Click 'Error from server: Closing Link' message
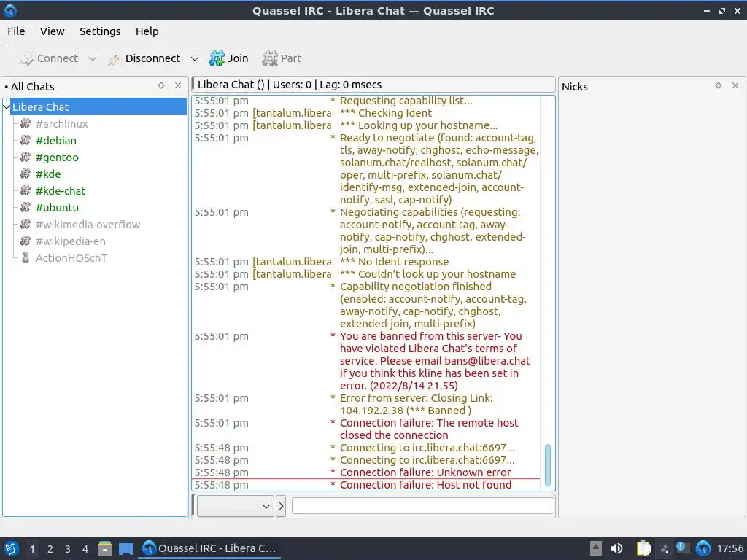 tap(417, 404)
